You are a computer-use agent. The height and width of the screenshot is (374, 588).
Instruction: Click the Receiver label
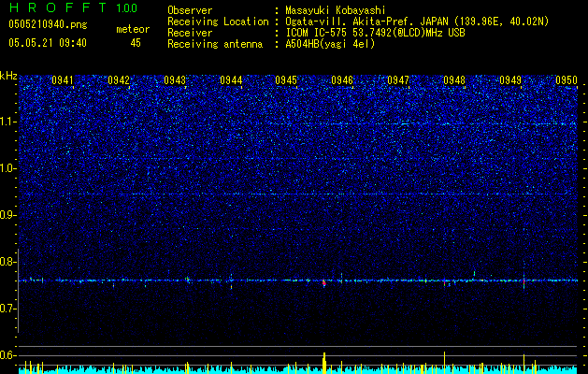pos(190,33)
